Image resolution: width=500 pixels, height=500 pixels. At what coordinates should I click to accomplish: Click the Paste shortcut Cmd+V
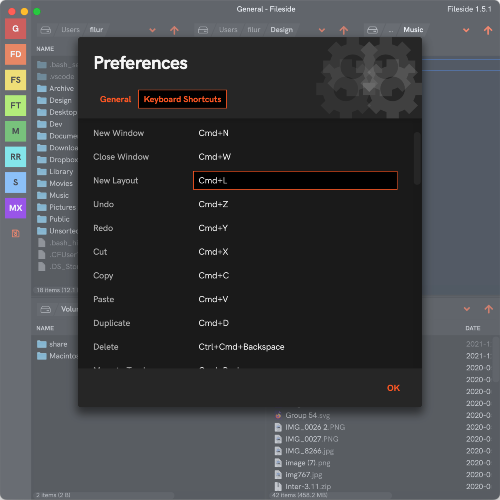pyautogui.click(x=213, y=299)
